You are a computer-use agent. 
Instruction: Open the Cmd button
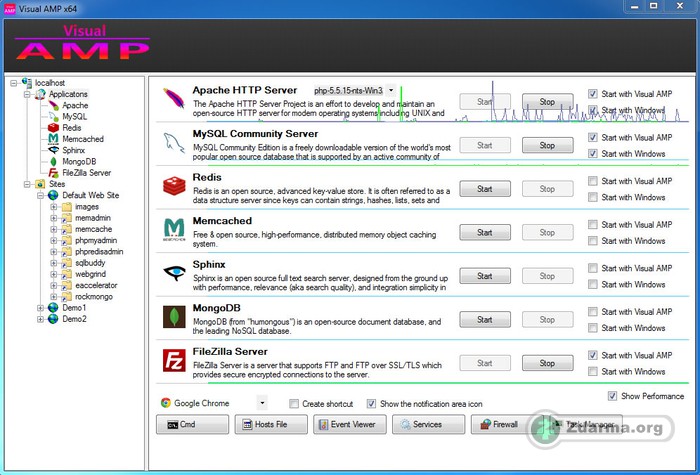click(192, 424)
